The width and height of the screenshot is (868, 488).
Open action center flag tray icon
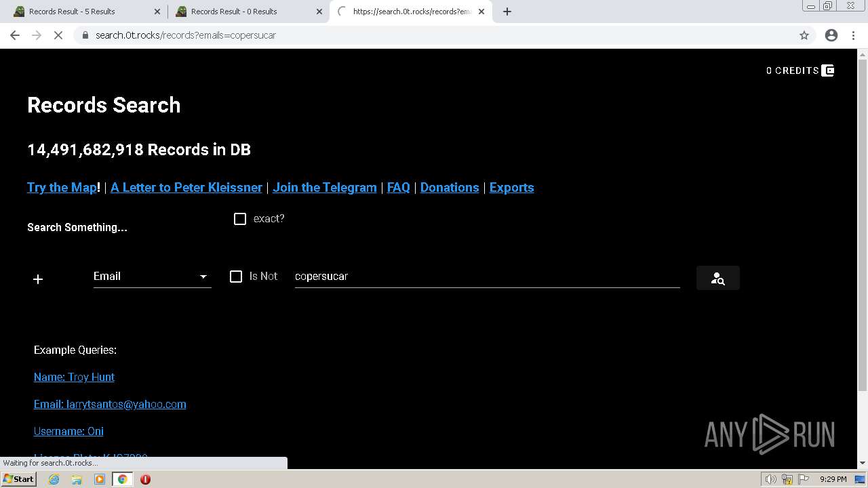click(x=804, y=479)
